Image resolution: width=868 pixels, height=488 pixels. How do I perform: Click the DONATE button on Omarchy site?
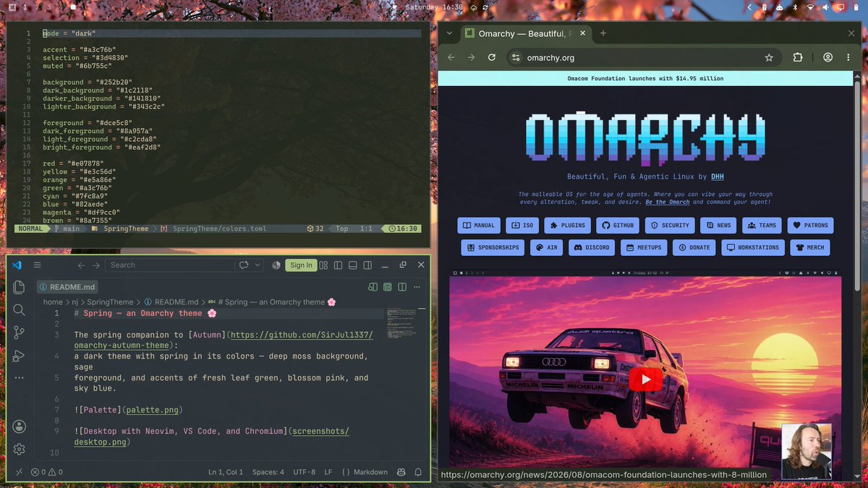(694, 247)
